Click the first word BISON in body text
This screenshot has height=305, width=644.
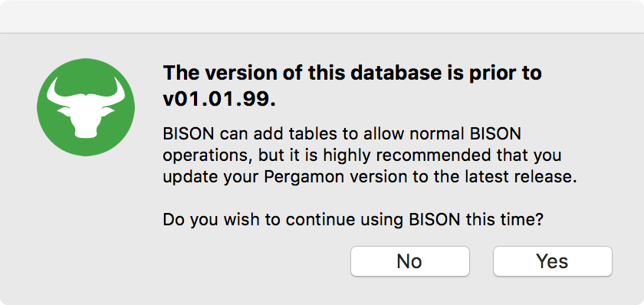pyautogui.click(x=189, y=134)
